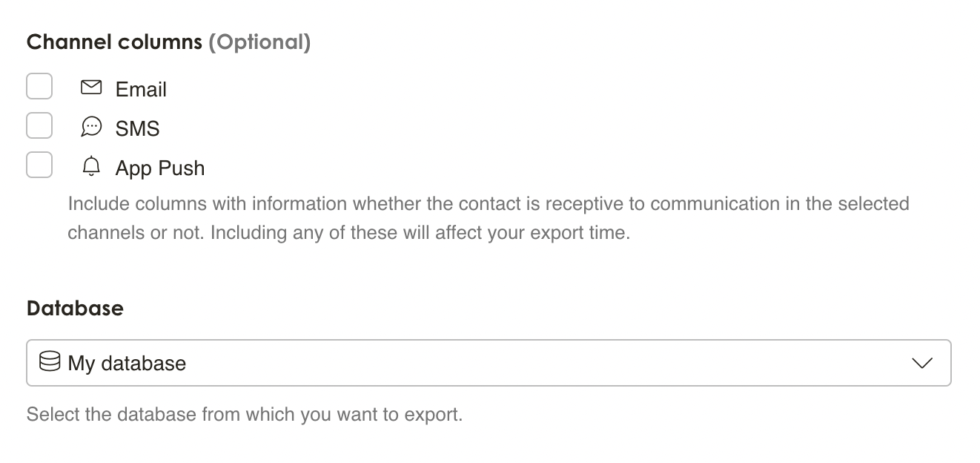Click the "Channel columns" heading

tap(114, 42)
